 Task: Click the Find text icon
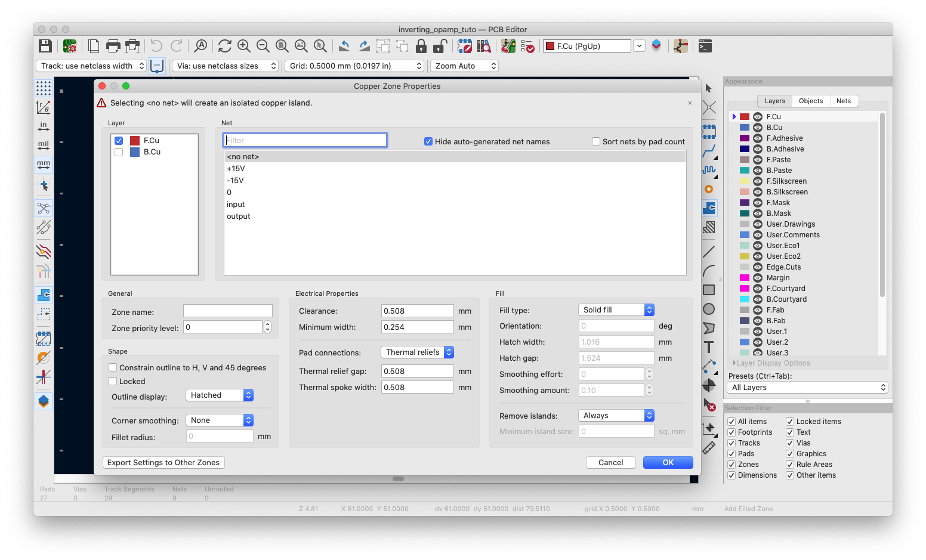click(201, 46)
